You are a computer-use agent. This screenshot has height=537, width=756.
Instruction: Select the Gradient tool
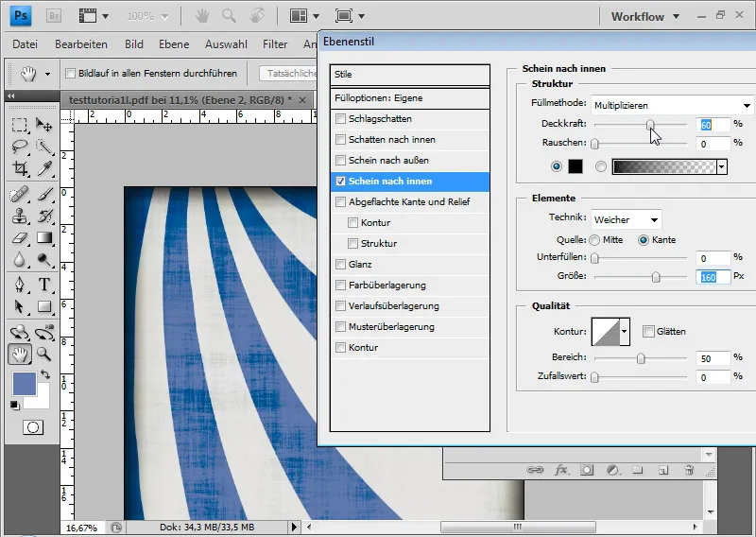[x=44, y=238]
